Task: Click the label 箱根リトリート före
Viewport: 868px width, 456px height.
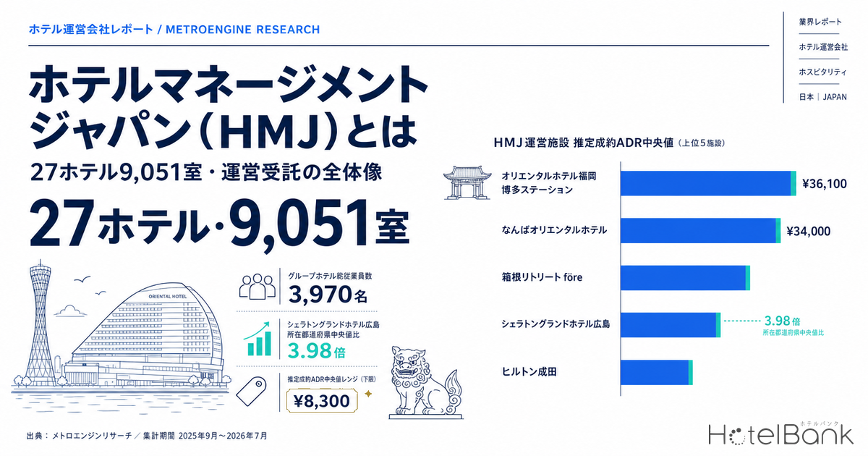Action: click(542, 277)
